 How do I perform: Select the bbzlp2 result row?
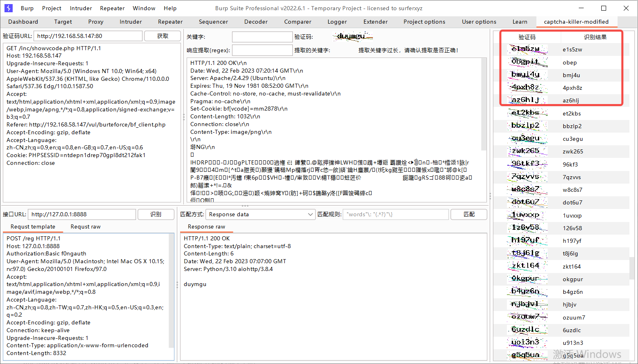[561, 126]
